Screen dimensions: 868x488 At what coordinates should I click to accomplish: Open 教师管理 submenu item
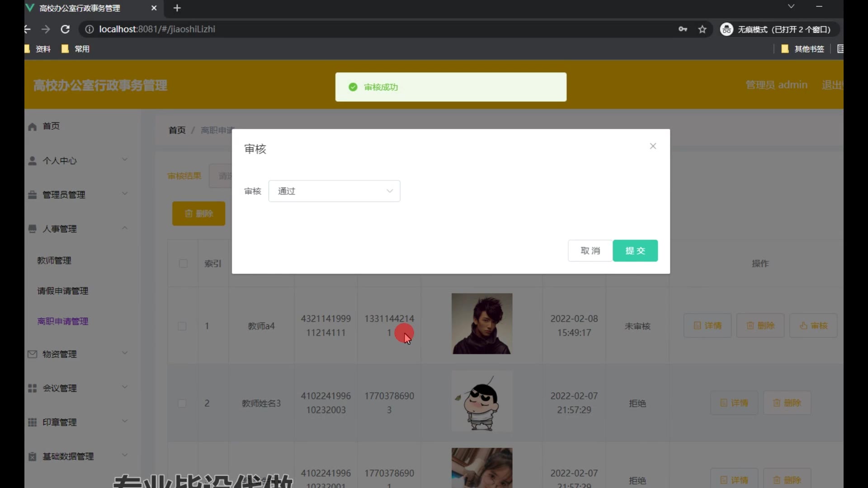point(54,261)
